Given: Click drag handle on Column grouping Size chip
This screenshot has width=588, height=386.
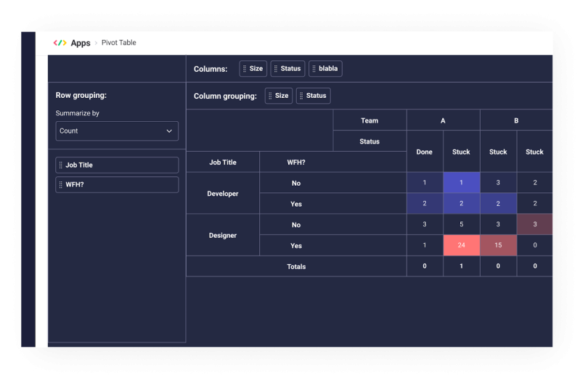Looking at the screenshot, I should (270, 96).
